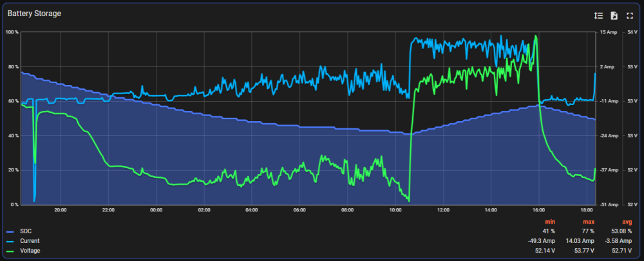The width and height of the screenshot is (644, 261).
Task: Click Current avg value -3.58 Amp
Action: coord(618,241)
